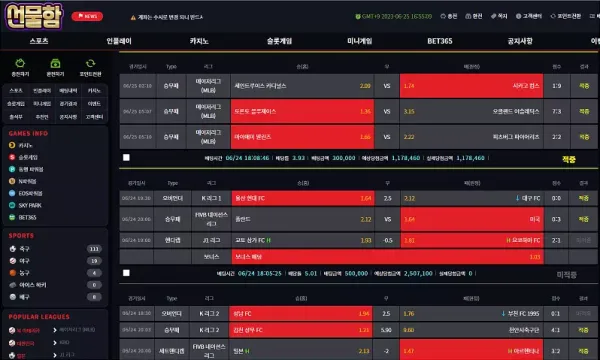
Task: Click the score 7:3 in the Toronto row
Action: [x=557, y=111]
